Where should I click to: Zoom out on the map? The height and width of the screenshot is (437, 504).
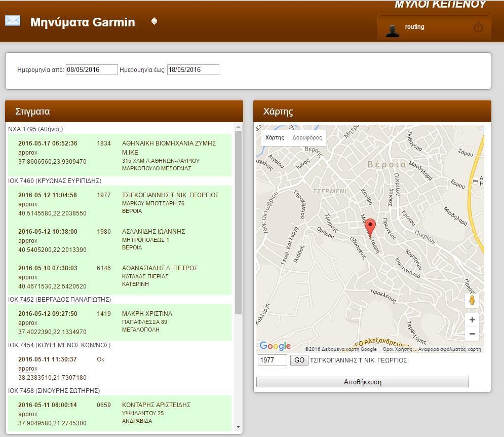point(472,334)
